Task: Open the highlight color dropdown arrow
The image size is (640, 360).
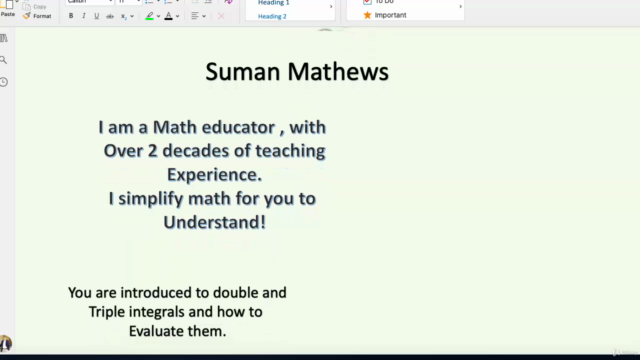Action: pos(158,16)
